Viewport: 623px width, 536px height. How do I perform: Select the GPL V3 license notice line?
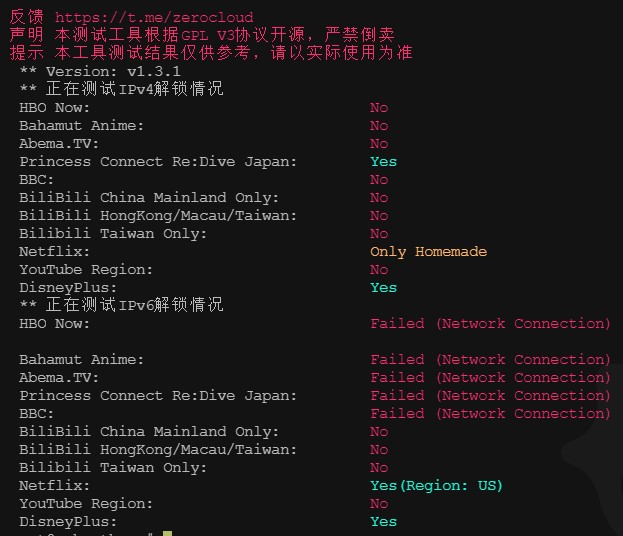pyautogui.click(x=202, y=35)
